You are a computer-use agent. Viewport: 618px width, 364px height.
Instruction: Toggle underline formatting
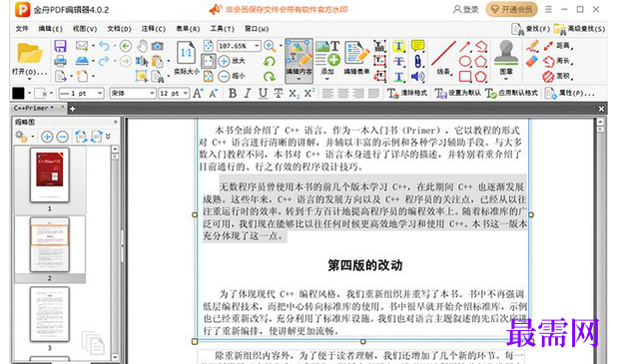263,94
